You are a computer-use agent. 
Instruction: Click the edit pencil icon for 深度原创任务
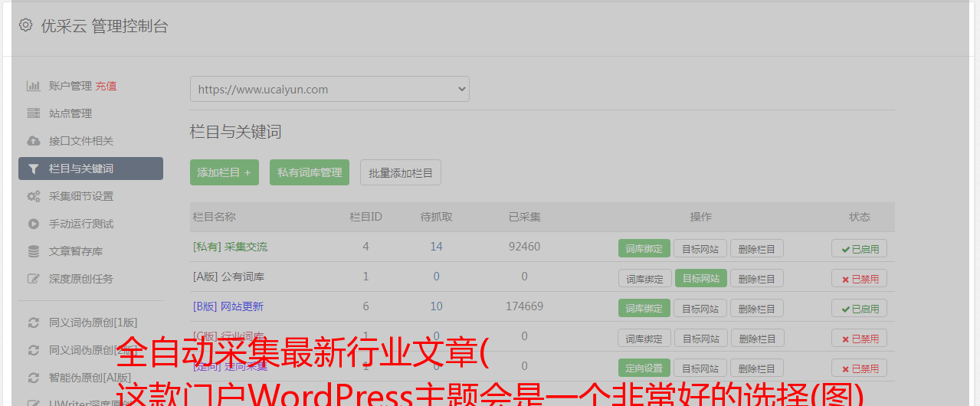[33, 279]
